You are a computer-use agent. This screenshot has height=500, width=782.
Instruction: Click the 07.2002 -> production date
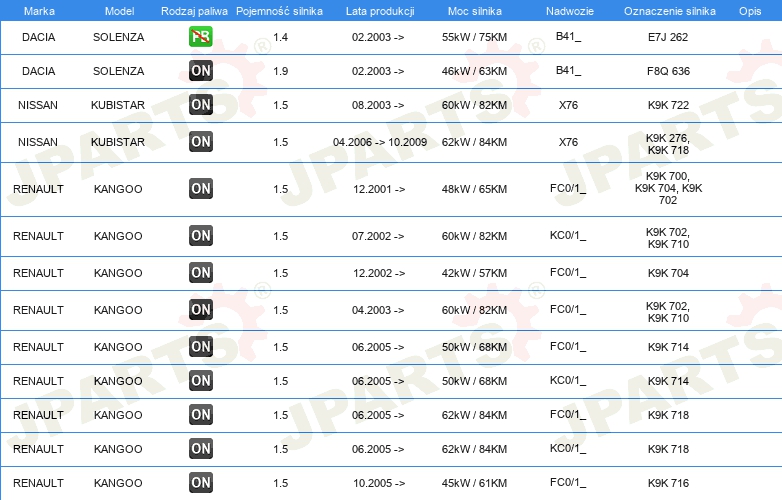(x=378, y=236)
